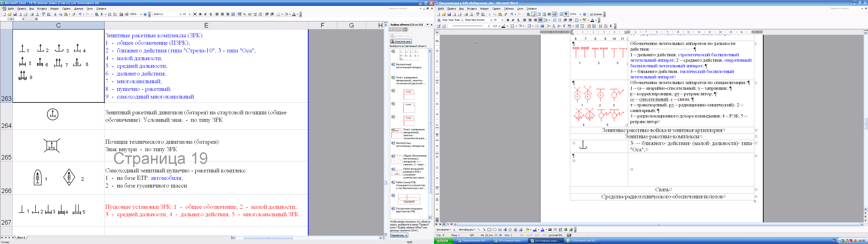Viewport: 868px width, 244px height.
Task: Open Excel's Данные menu
Action: pyautogui.click(x=78, y=9)
